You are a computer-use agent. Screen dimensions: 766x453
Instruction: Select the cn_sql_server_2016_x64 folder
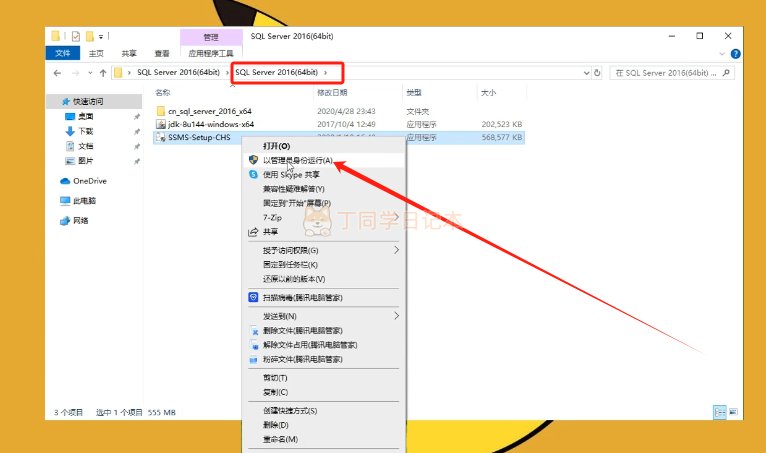(x=210, y=111)
